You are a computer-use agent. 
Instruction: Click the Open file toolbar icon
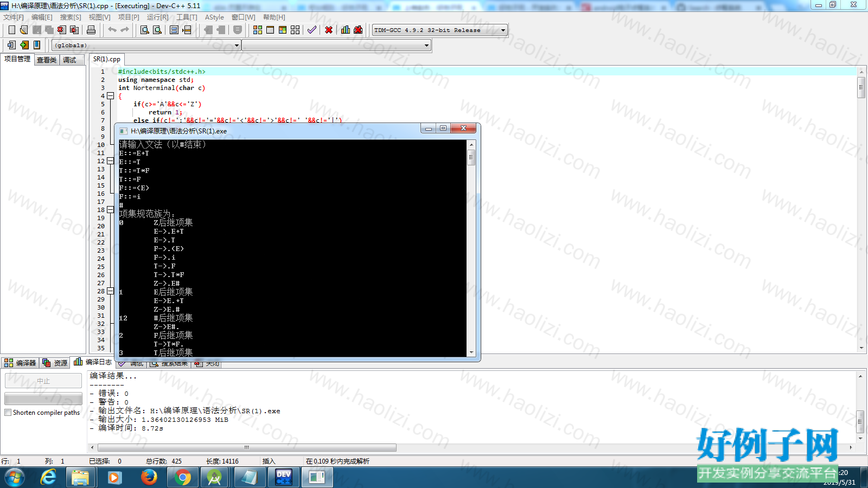tap(24, 30)
